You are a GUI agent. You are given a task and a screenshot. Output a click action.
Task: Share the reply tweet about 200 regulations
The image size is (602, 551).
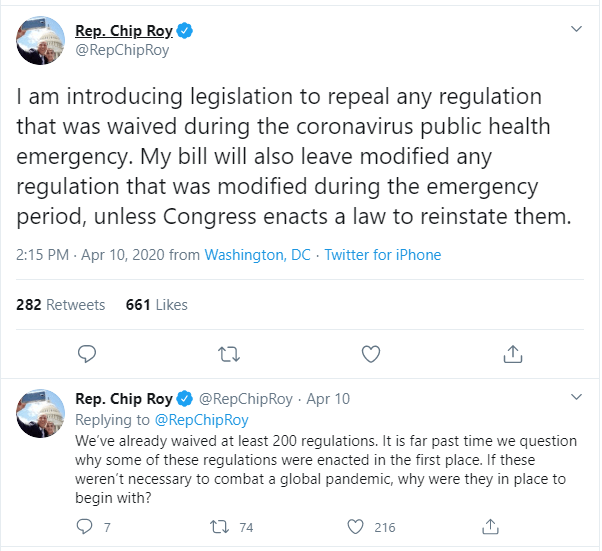point(490,526)
